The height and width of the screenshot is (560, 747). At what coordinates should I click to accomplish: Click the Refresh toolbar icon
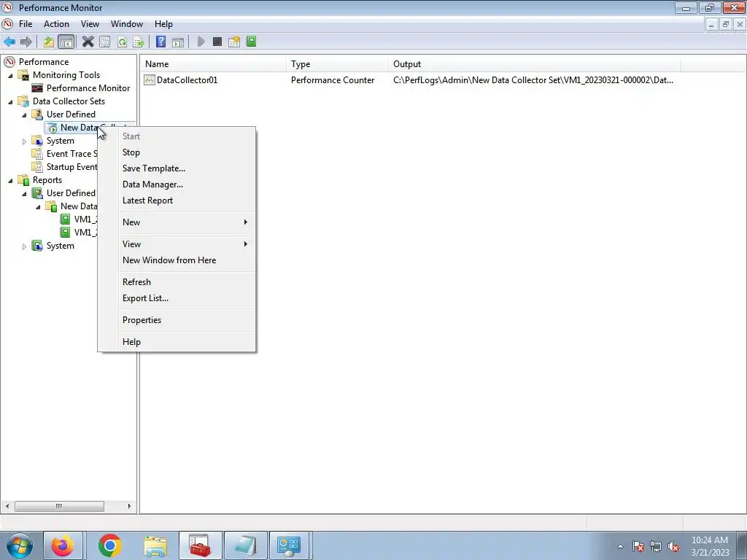click(x=122, y=42)
